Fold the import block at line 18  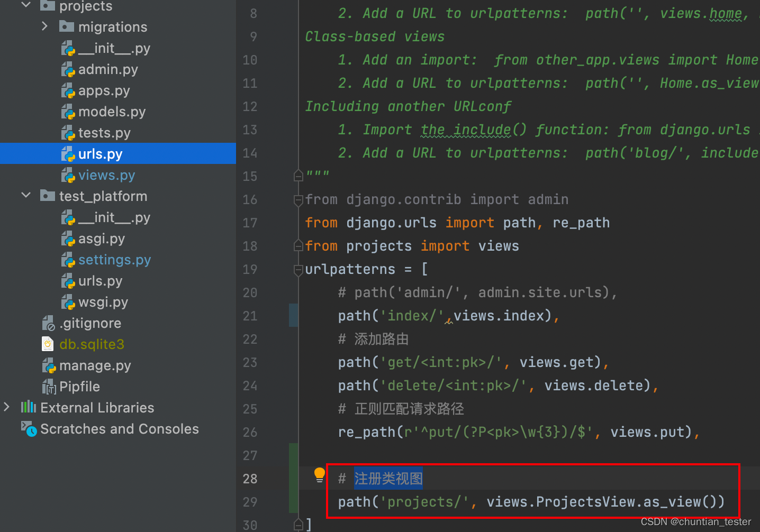298,246
